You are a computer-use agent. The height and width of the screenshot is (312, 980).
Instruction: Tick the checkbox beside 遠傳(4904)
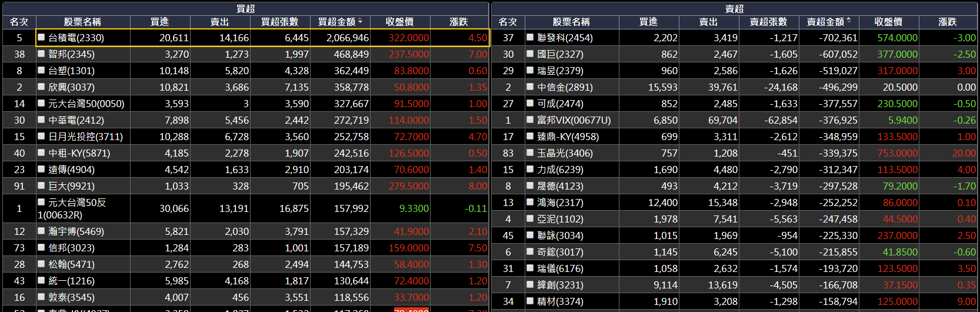coord(41,169)
